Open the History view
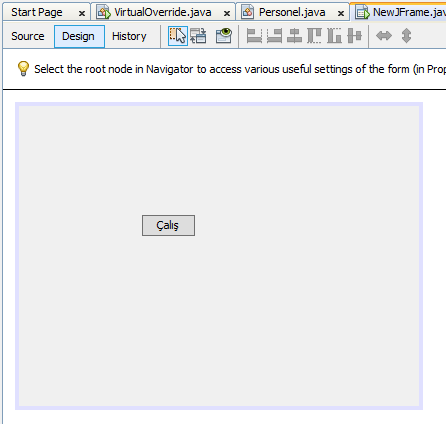 129,36
